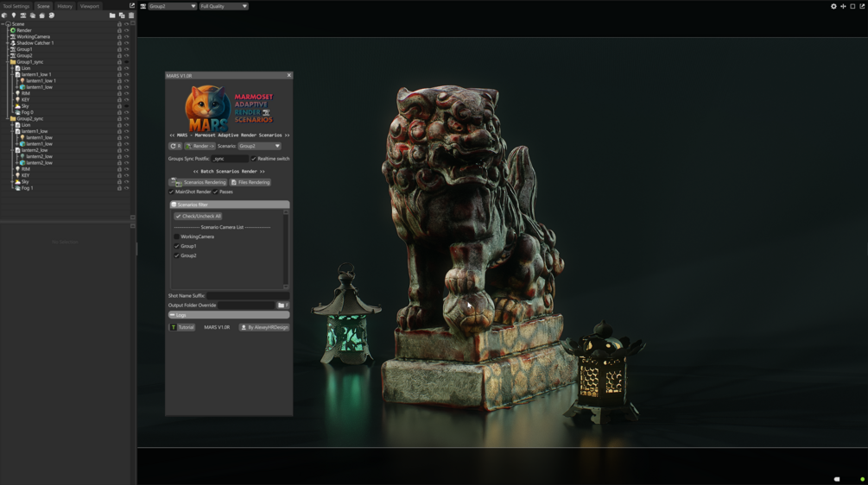Toggle visibility of Group1_sync folder
The width and height of the screenshot is (868, 485).
tap(126, 62)
